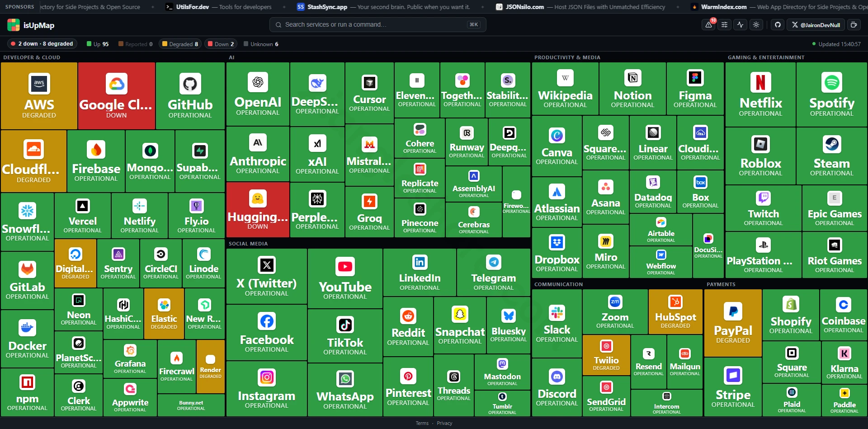This screenshot has width=868, height=429.
Task: Toggle the Unknown 6 status filter
Action: (x=261, y=44)
